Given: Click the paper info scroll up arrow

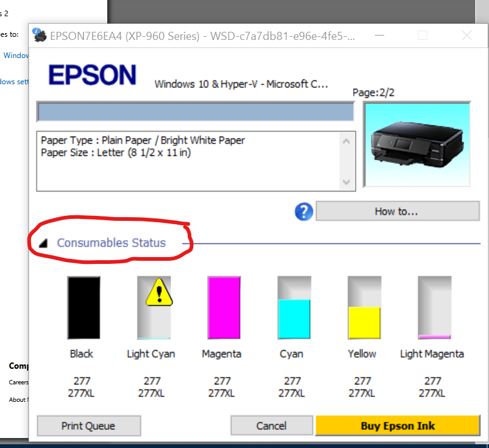Looking at the screenshot, I should pos(346,141).
